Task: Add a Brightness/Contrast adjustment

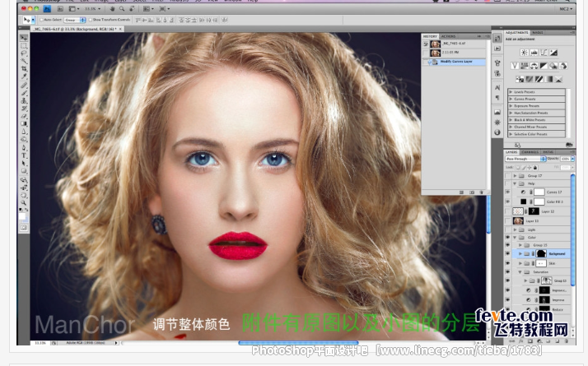Action: (x=525, y=53)
